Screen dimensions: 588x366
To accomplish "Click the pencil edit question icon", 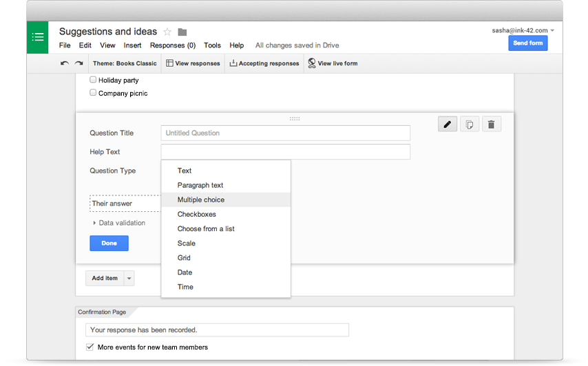I will pyautogui.click(x=448, y=125).
